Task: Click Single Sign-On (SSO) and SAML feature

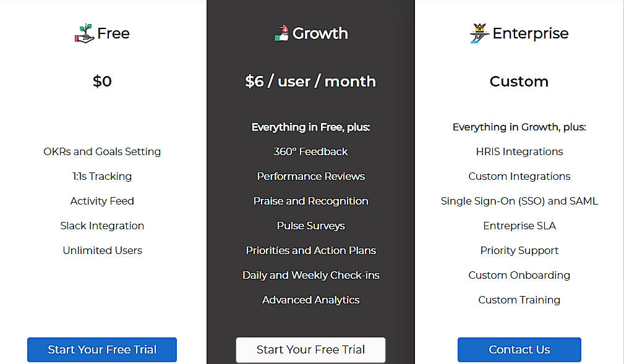Action: click(x=519, y=201)
